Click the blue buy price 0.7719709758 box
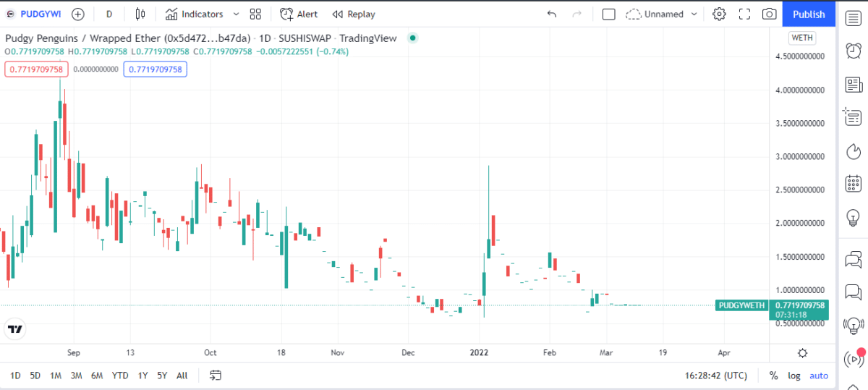 tap(155, 69)
